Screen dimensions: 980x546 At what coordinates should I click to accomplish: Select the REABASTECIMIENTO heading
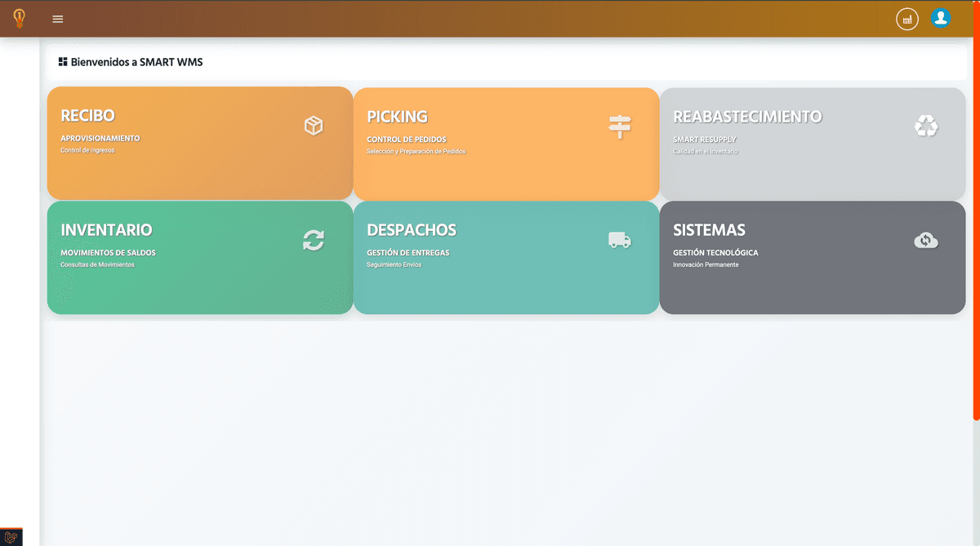(747, 117)
